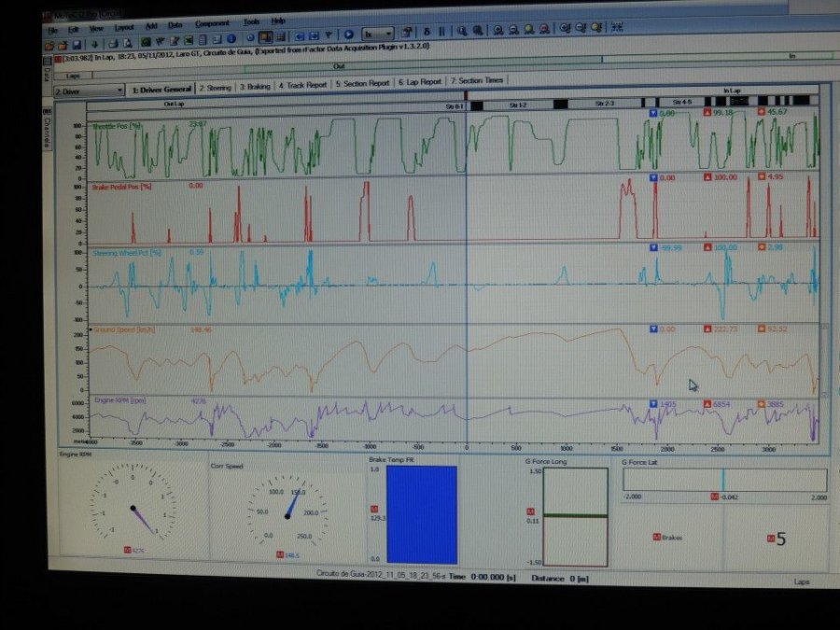Click the Time value in status bar
Viewport: 840px width, 630px height.
(493, 577)
